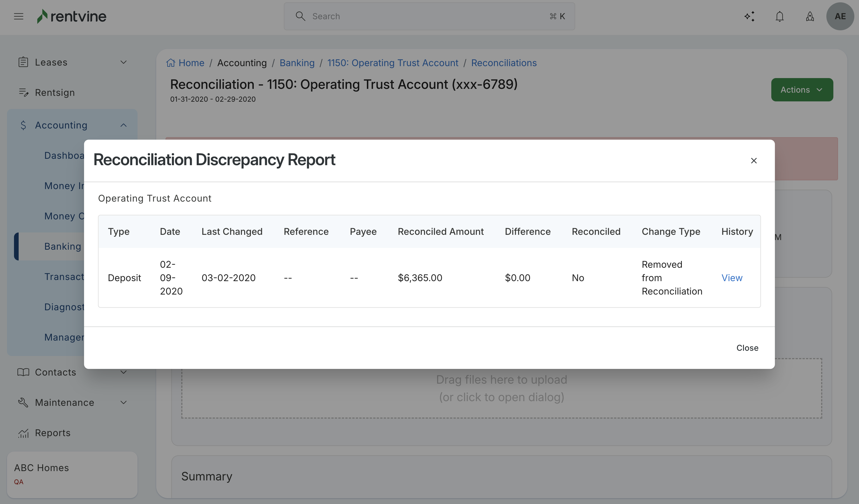This screenshot has width=859, height=504.
Task: Go to Reconciliations breadcrumb link
Action: [504, 63]
